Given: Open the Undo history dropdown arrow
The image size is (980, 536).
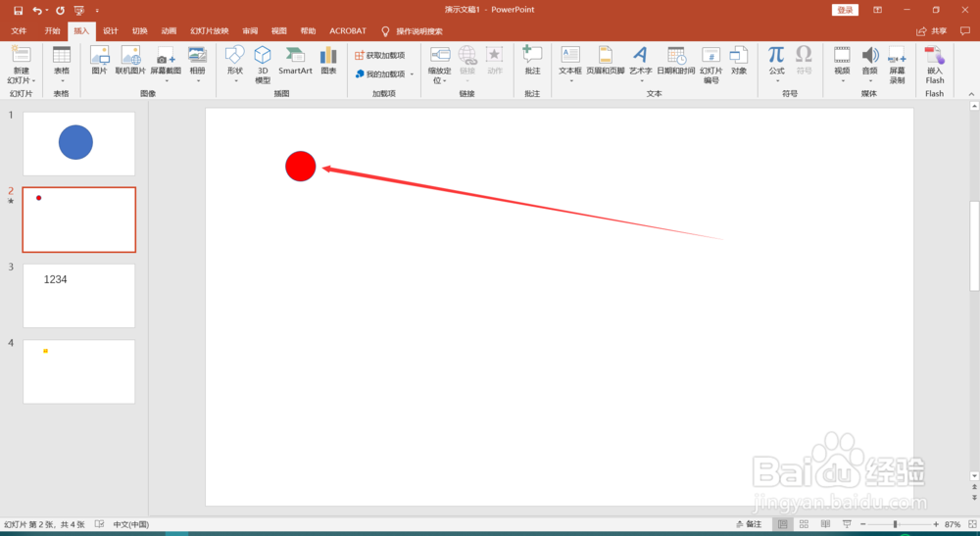Looking at the screenshot, I should pyautogui.click(x=47, y=11).
